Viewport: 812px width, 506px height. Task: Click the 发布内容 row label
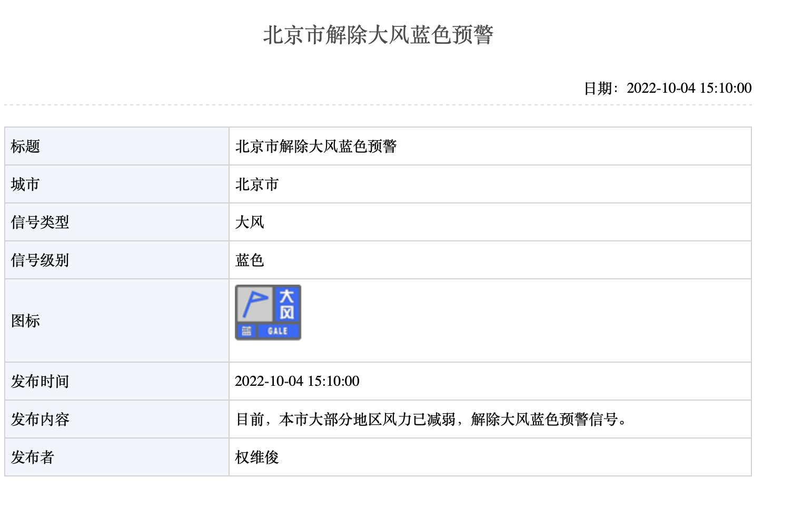pyautogui.click(x=40, y=420)
